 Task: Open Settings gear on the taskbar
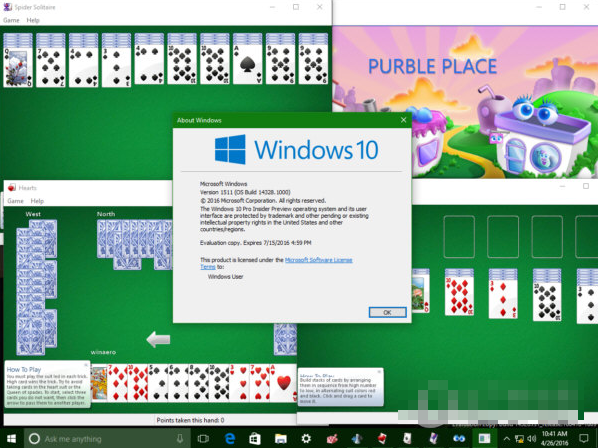pos(306,438)
